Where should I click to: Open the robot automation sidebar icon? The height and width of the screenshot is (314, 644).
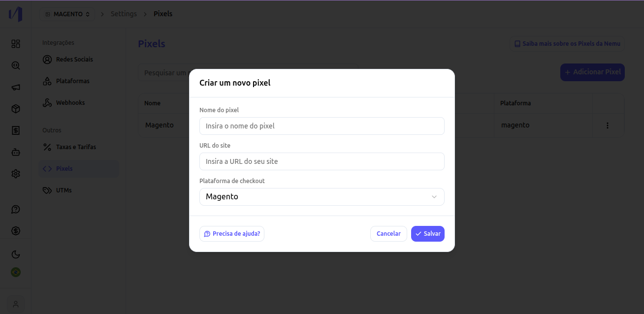(x=16, y=152)
